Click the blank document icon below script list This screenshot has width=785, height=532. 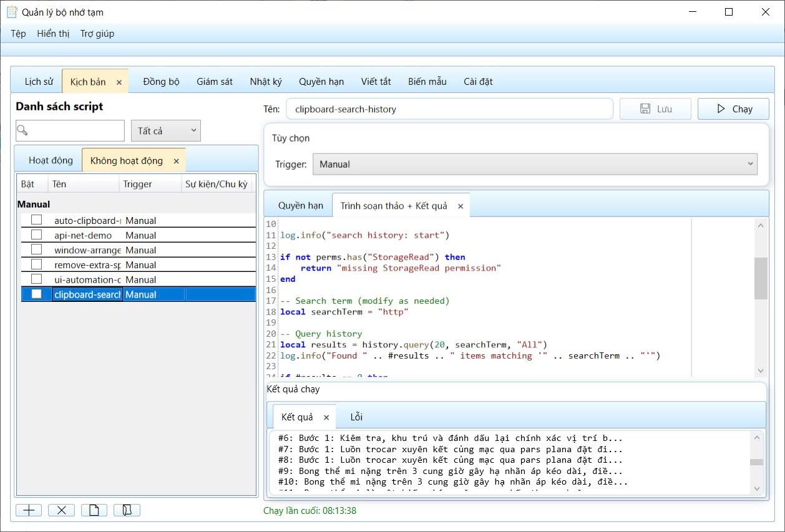tap(94, 510)
